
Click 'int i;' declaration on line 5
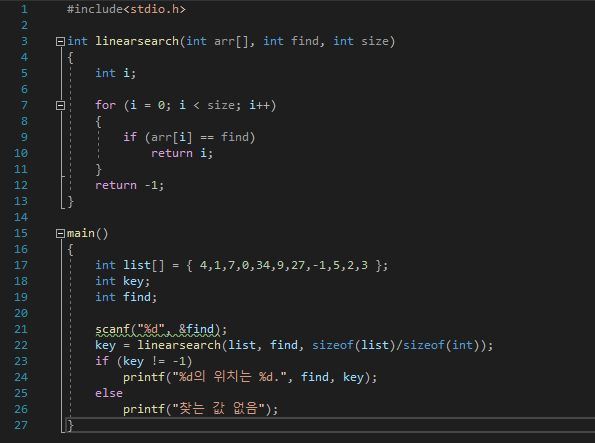coord(115,73)
